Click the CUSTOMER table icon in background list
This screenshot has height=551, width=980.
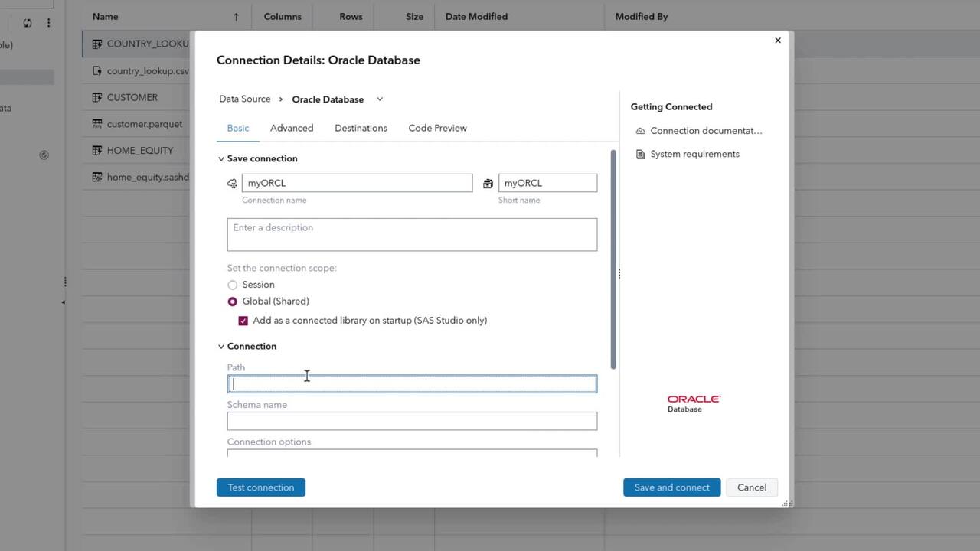pos(97,98)
